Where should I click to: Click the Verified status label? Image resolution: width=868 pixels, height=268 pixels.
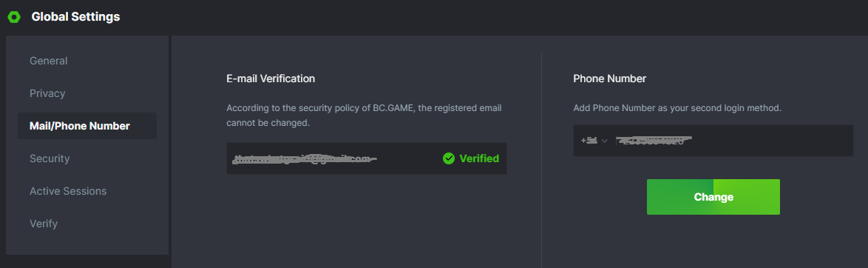click(479, 158)
